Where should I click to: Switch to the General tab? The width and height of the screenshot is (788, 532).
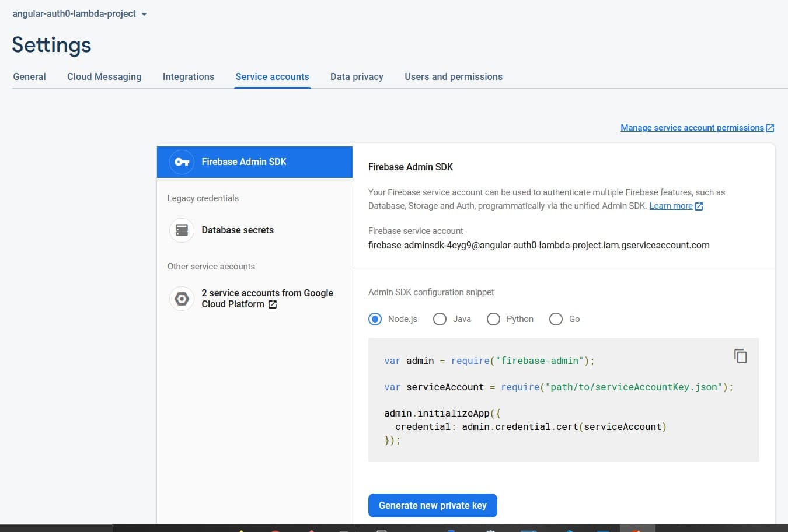click(29, 76)
